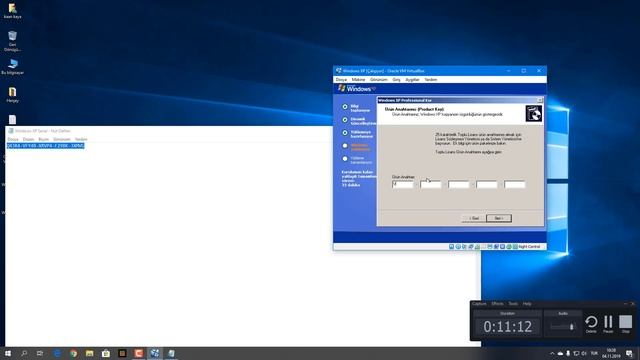Click the TUR language indicator
The width and height of the screenshot is (640, 360).
(x=594, y=353)
